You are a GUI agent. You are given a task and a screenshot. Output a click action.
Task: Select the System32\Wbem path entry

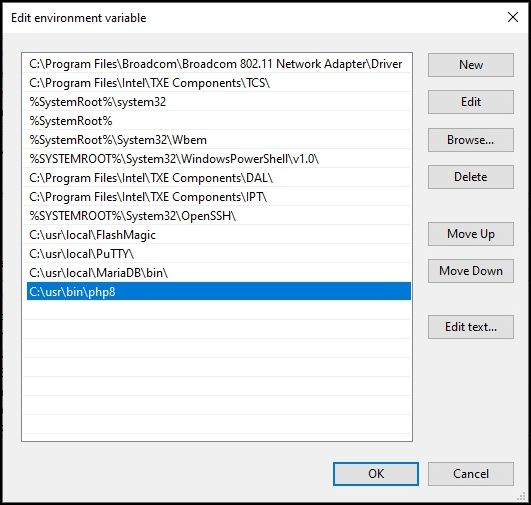pyautogui.click(x=219, y=140)
